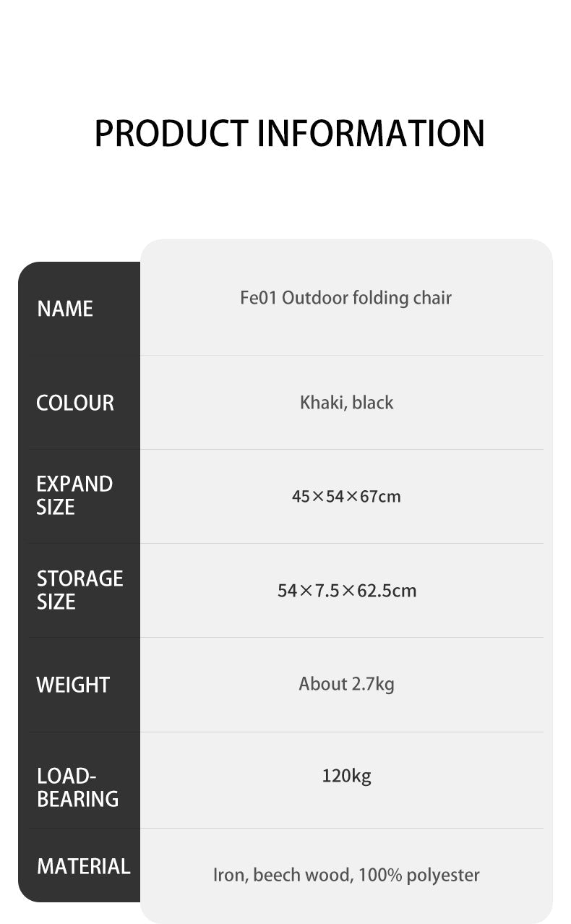Screen dimensions: 571x924
Task: Click the word PRODUCT in the heading
Action: pyautogui.click(x=171, y=134)
